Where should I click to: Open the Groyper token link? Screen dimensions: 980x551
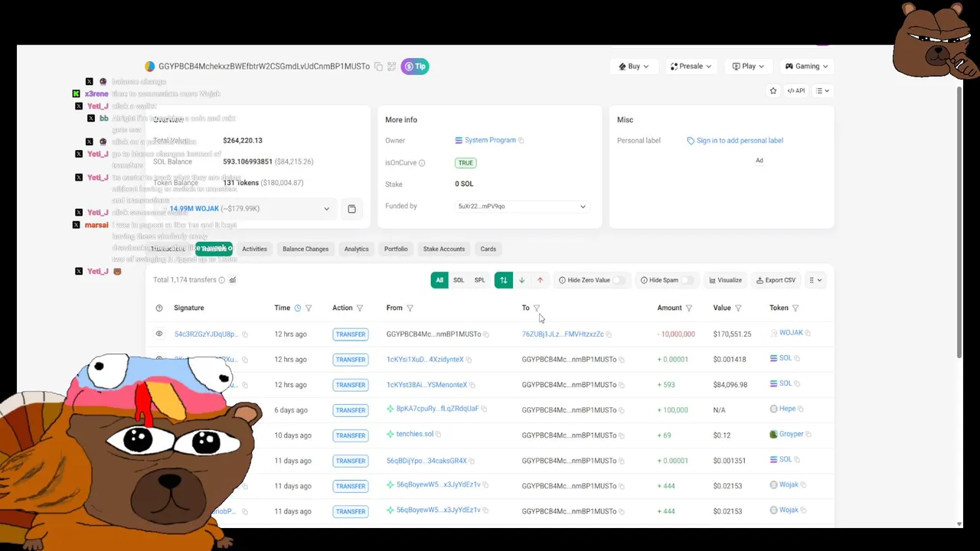(791, 435)
